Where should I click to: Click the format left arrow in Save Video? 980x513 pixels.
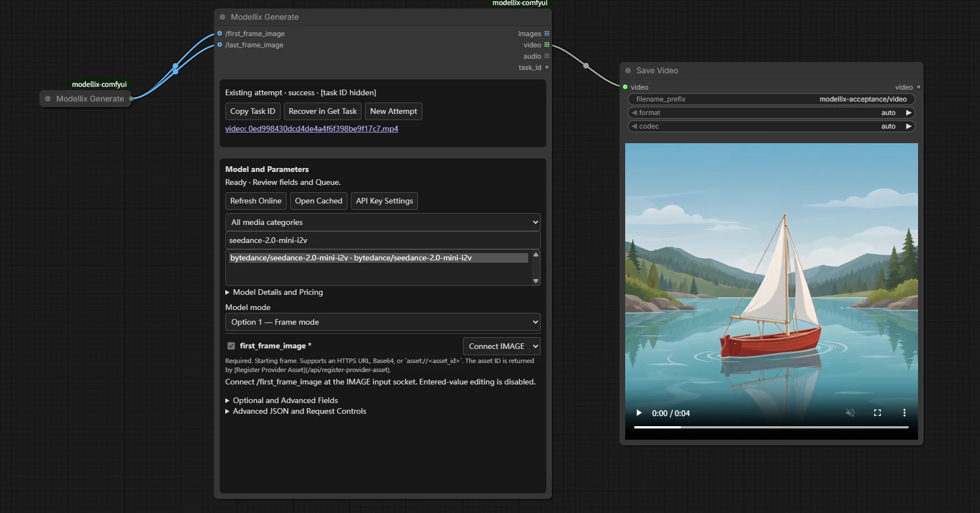(634, 113)
